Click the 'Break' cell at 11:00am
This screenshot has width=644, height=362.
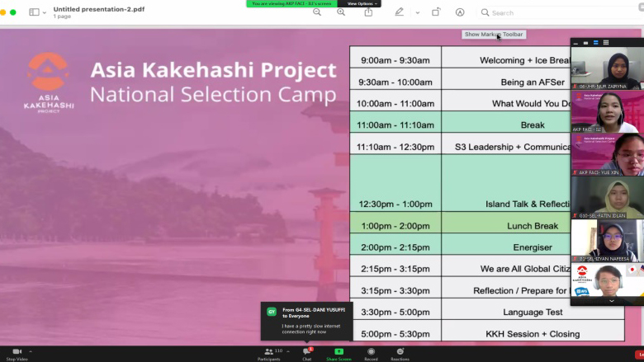(x=506, y=122)
